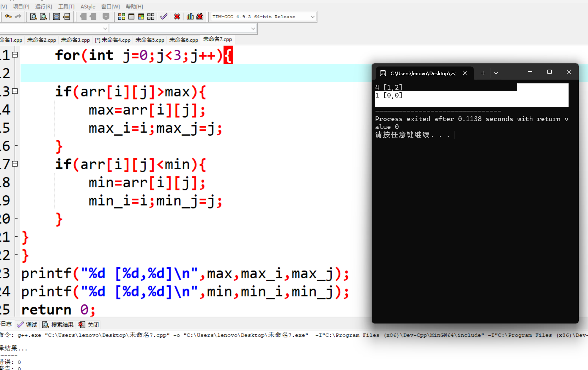588x370 pixels.
Task: Collapse the if arr<min fold marker
Action: (15, 164)
